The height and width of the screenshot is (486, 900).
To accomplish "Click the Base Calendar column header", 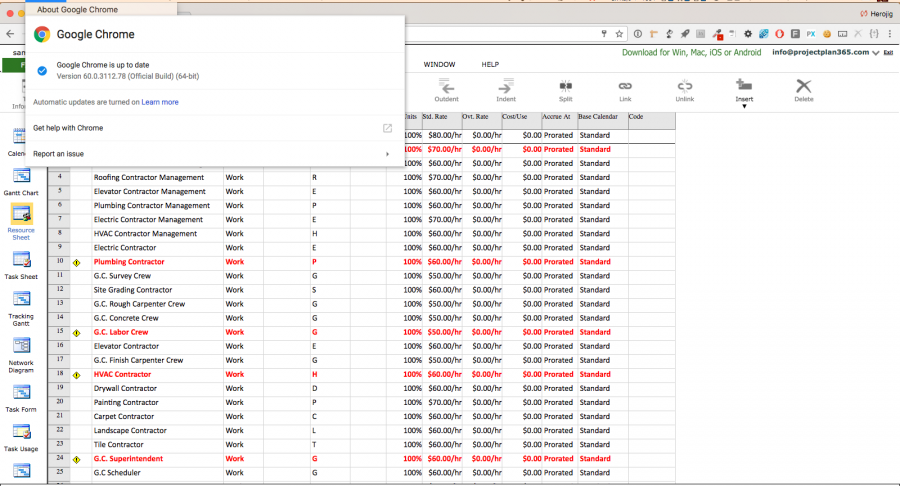I will [x=603, y=120].
